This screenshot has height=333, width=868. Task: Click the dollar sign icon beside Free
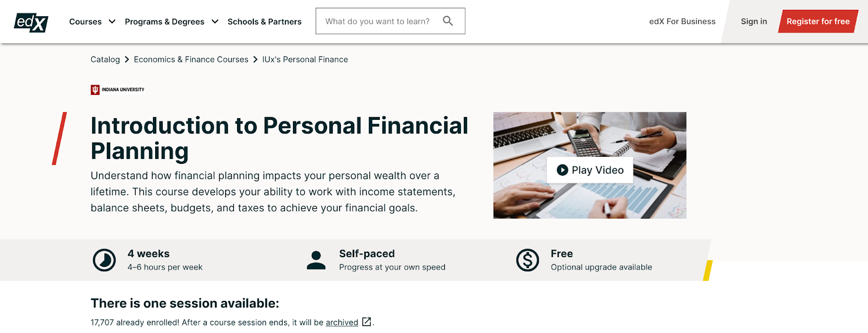(527, 260)
